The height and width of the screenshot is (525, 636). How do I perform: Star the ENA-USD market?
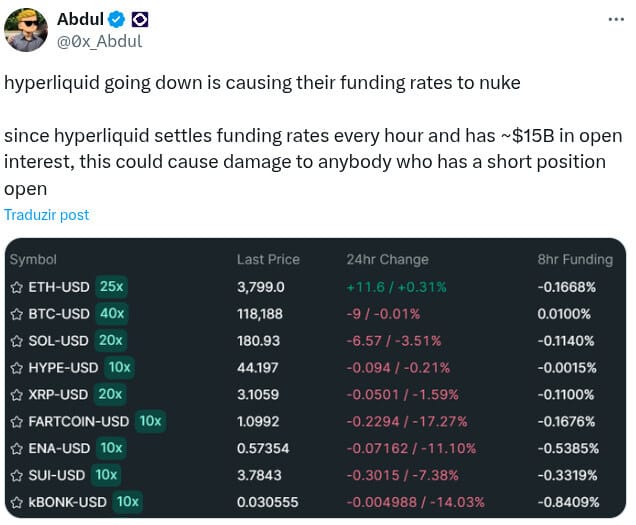(x=16, y=449)
